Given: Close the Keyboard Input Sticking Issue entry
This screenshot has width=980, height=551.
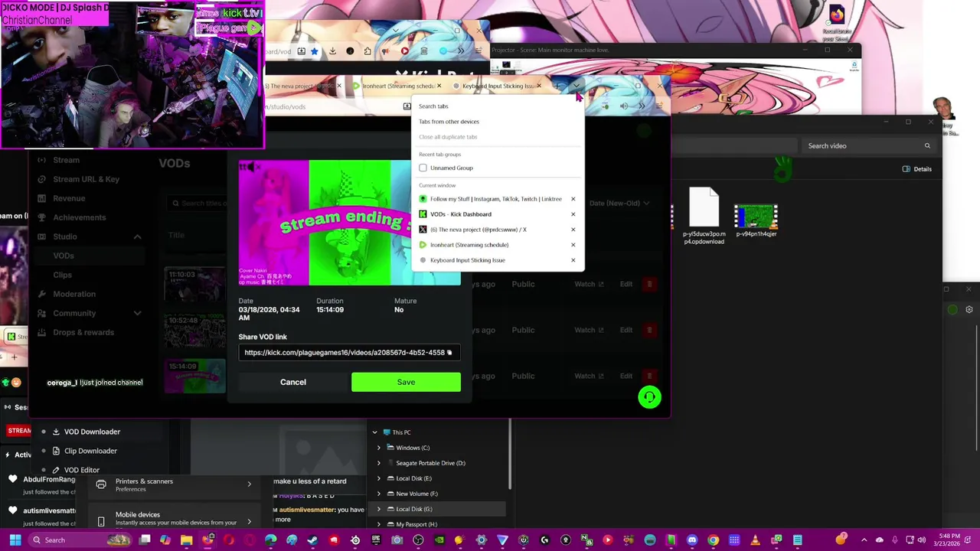Looking at the screenshot, I should [573, 260].
